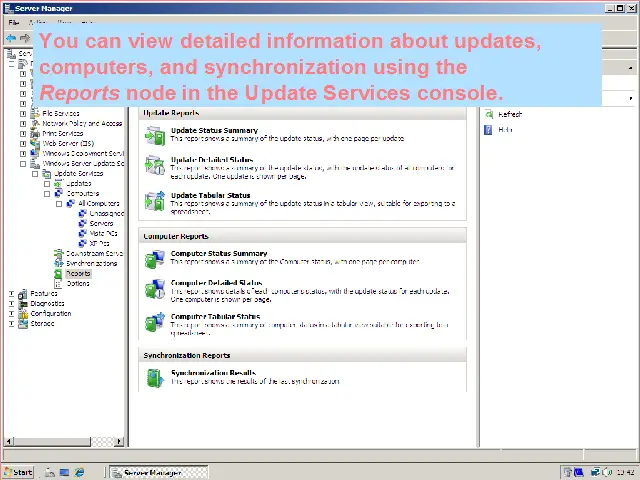The height and width of the screenshot is (480, 640).
Task: Expand the Print Services node
Action: pyautogui.click(x=23, y=133)
